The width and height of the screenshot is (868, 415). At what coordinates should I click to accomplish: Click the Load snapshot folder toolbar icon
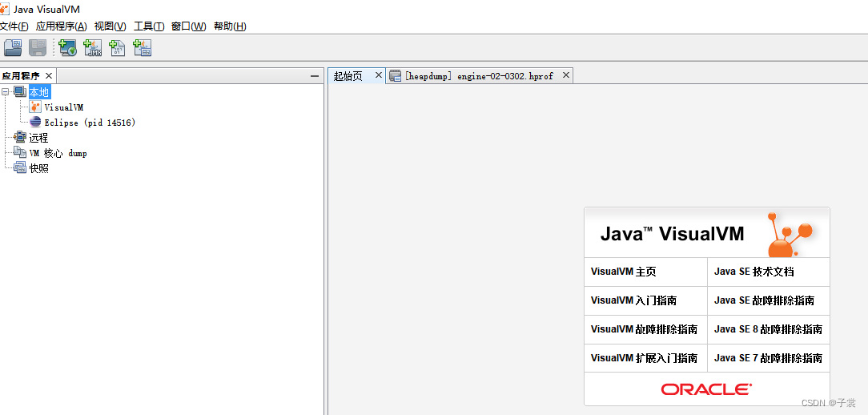pyautogui.click(x=13, y=48)
